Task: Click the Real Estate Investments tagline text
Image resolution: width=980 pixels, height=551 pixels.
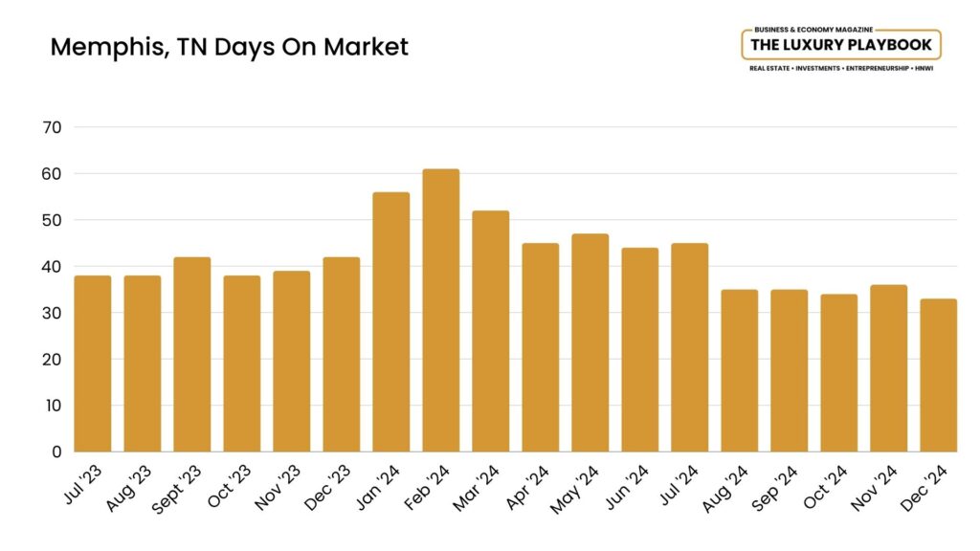Action: (x=841, y=71)
